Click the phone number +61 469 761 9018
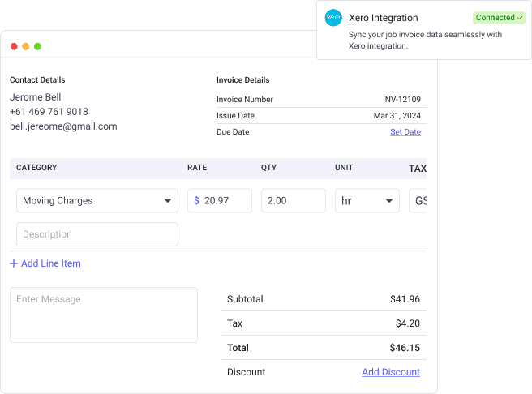The height and width of the screenshot is (394, 532). tap(49, 112)
